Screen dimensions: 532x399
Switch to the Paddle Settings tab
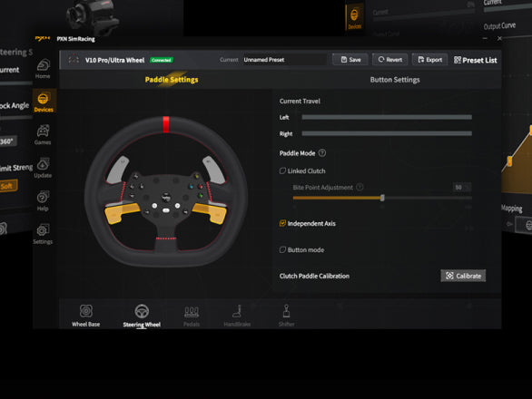point(172,80)
